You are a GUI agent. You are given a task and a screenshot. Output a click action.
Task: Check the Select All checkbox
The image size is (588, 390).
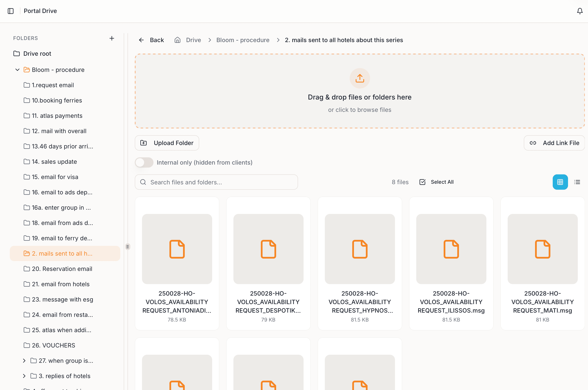tap(422, 182)
